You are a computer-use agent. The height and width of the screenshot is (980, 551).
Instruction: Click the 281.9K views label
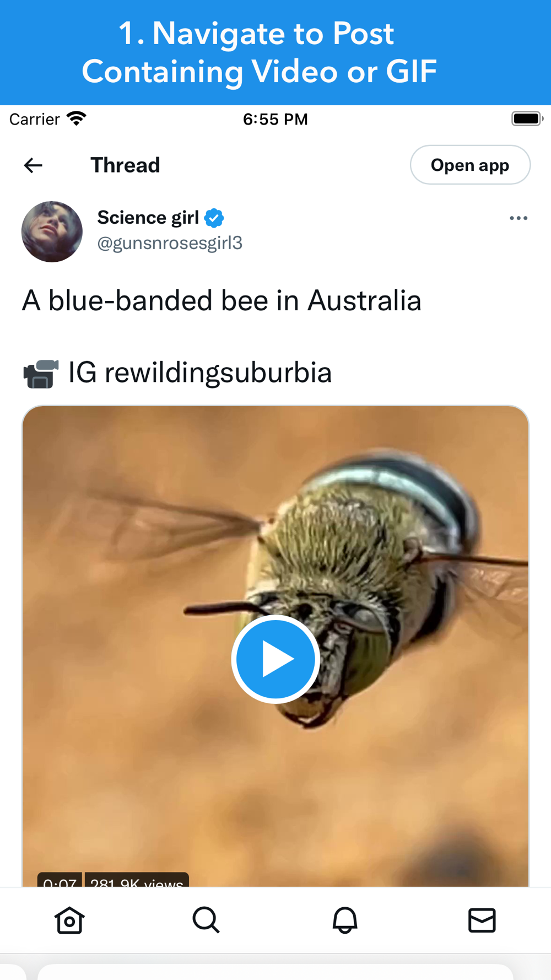pos(137,880)
